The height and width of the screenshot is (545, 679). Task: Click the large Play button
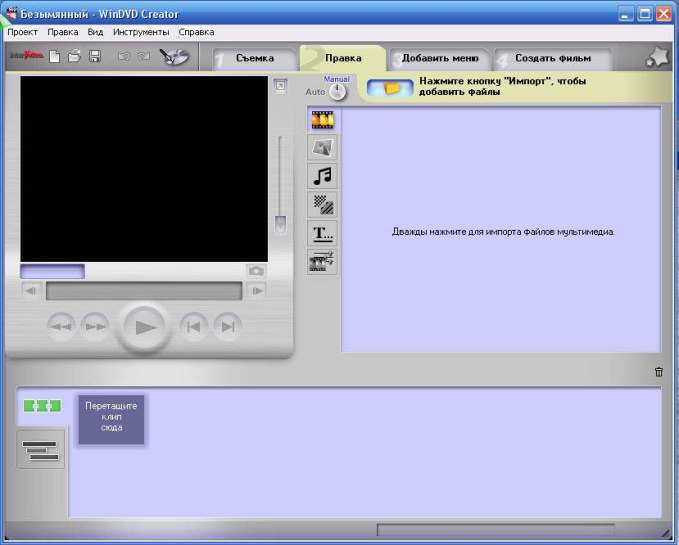click(144, 327)
